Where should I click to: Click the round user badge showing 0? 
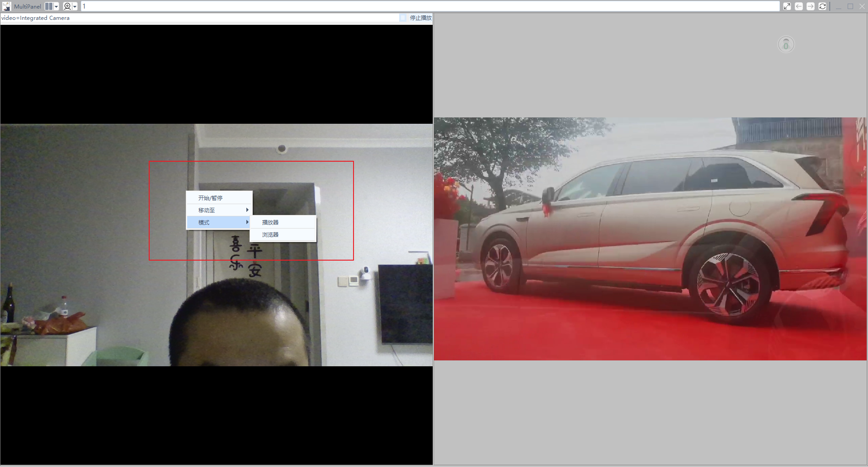coord(786,44)
